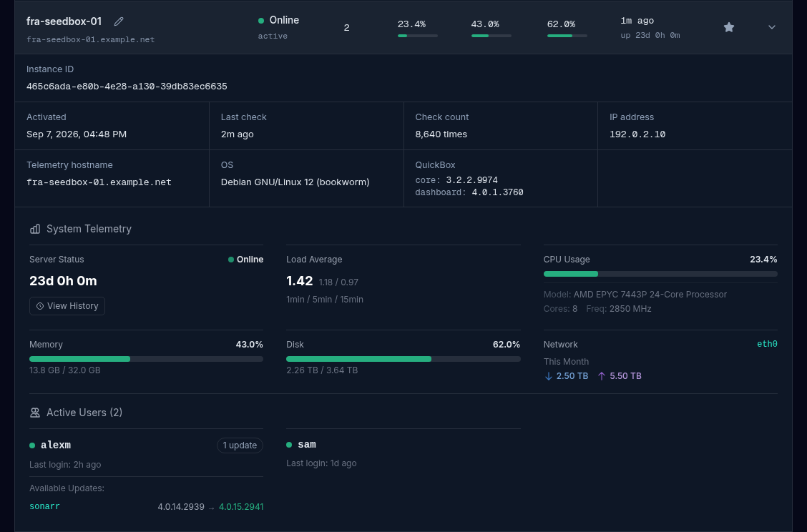Click the header 62.0% disk mini bar
Image resolution: width=807 pixels, height=532 pixels.
[x=567, y=36]
